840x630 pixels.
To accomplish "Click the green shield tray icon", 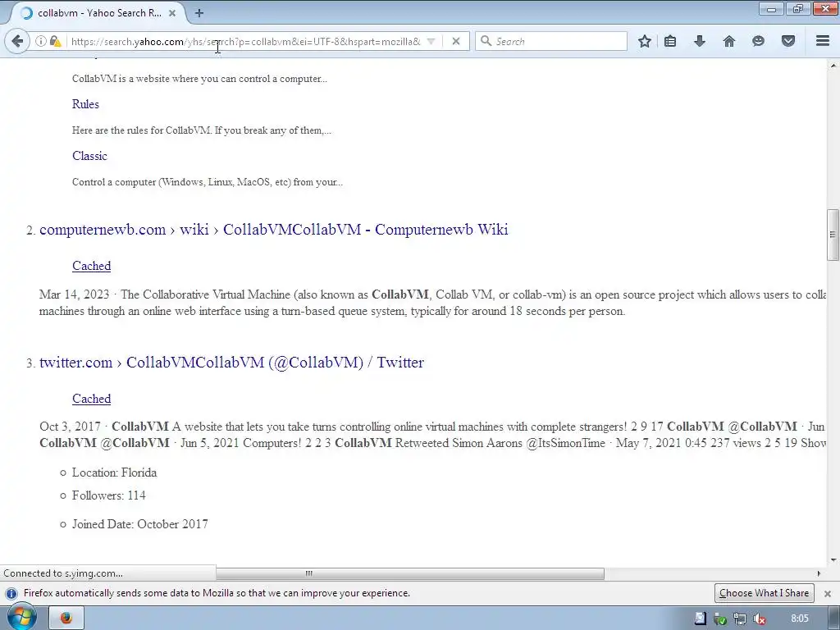I will (x=720, y=619).
